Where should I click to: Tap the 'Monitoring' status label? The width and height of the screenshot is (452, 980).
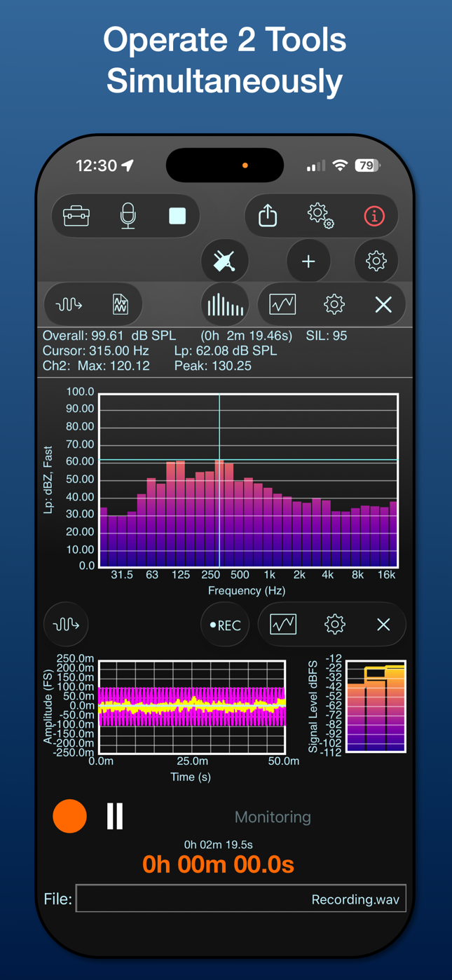click(x=273, y=817)
